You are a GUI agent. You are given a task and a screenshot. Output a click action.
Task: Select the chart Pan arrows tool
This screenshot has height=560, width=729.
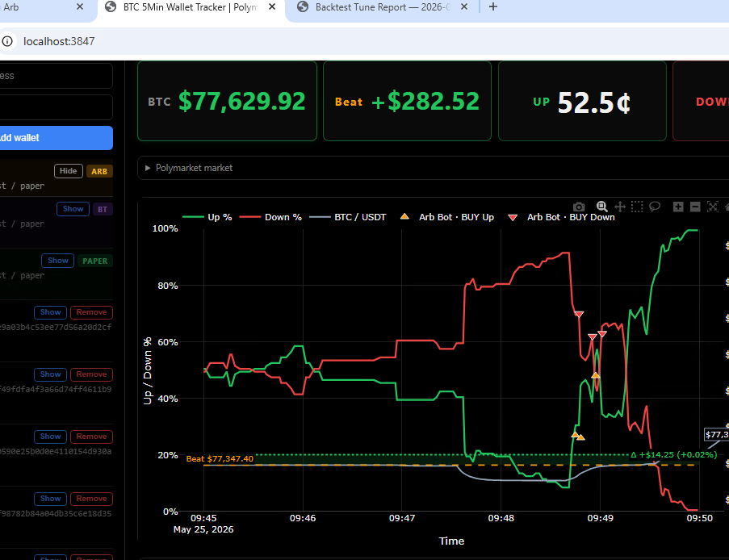tap(620, 207)
